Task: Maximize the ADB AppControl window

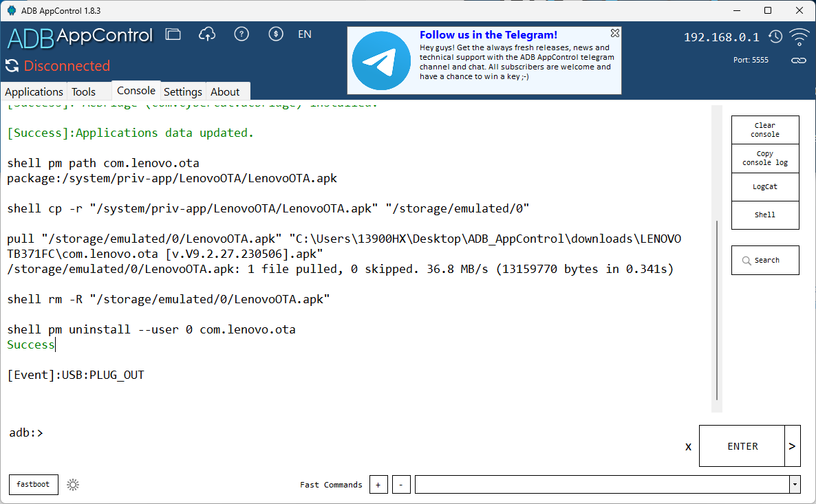Action: pos(768,10)
